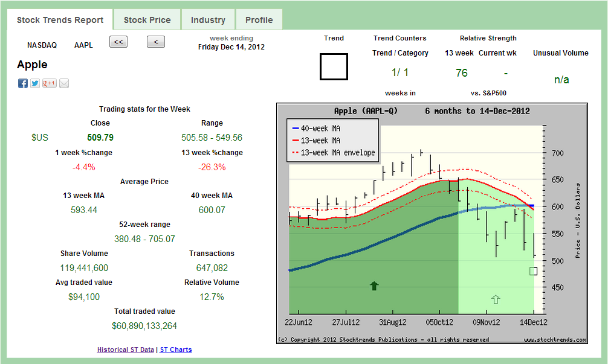Viewport: 608px width, 364px height.
Task: Click the 22Jun12 date on chart axis
Action: (299, 322)
